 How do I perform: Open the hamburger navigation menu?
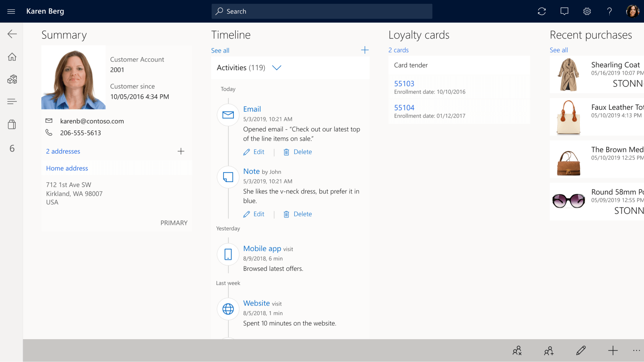click(x=11, y=11)
